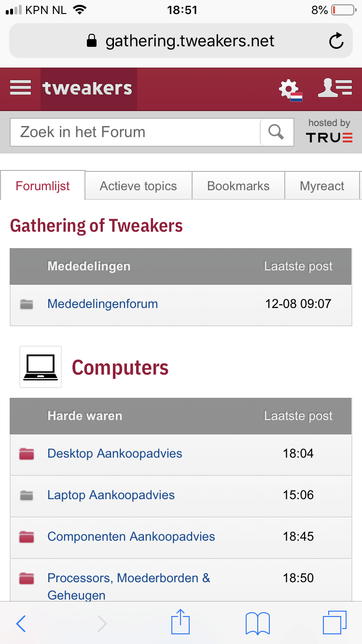Click the Desktop Aankoopadvies folder icon

pyautogui.click(x=27, y=454)
